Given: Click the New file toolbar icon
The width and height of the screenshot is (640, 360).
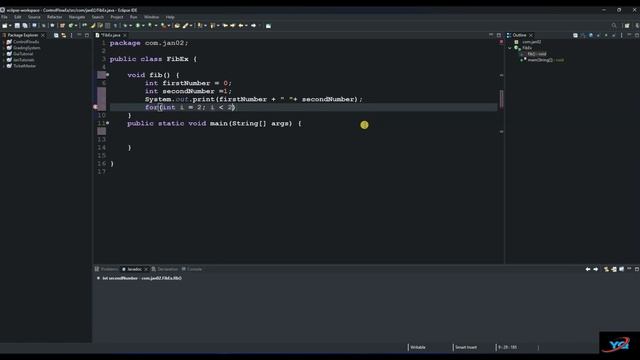Looking at the screenshot, I should 5,26.
